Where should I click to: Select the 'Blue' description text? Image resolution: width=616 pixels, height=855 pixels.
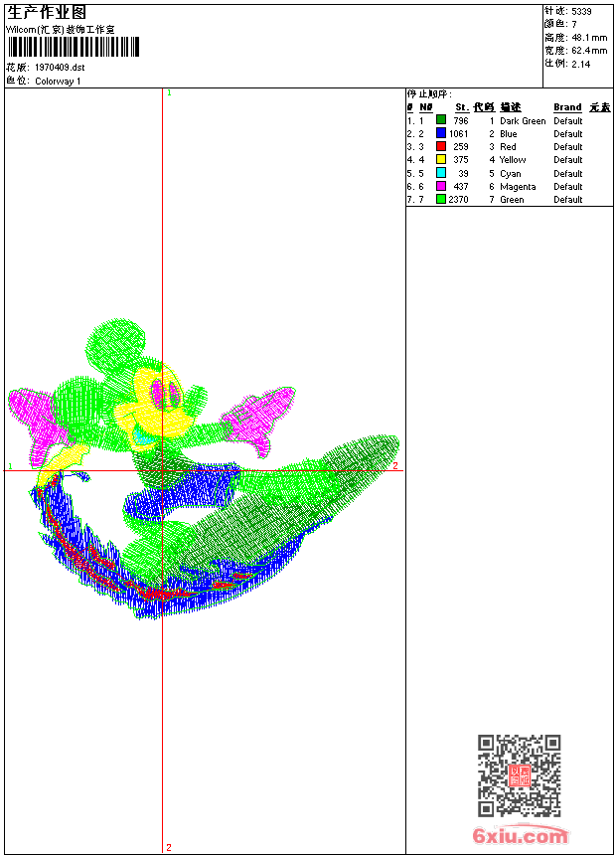tap(508, 134)
